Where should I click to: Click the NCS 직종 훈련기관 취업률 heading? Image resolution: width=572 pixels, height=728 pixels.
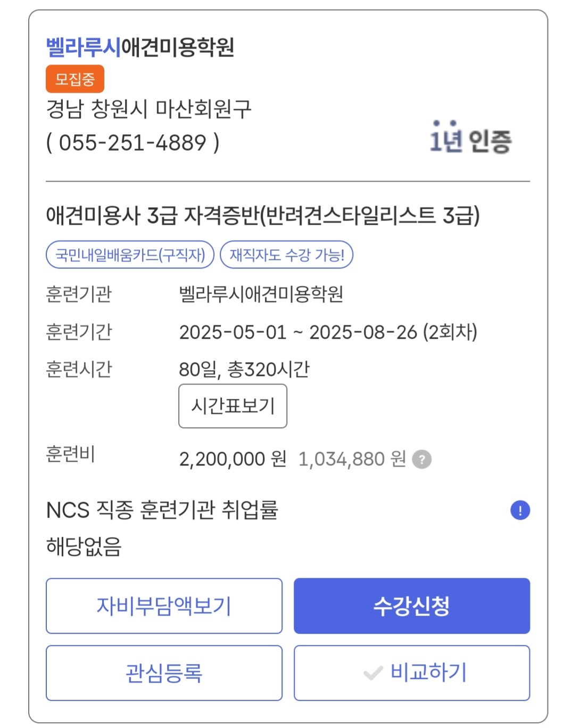(162, 510)
